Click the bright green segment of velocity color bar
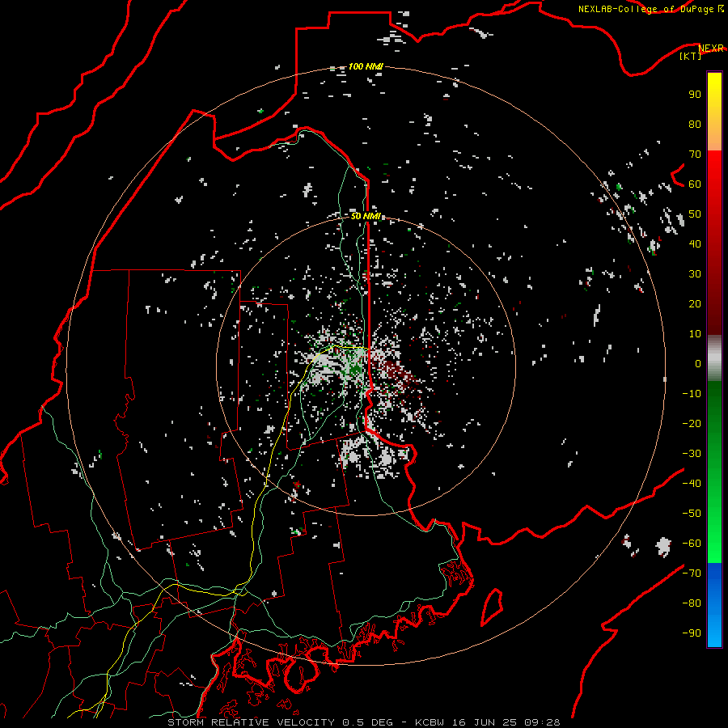 click(x=714, y=472)
